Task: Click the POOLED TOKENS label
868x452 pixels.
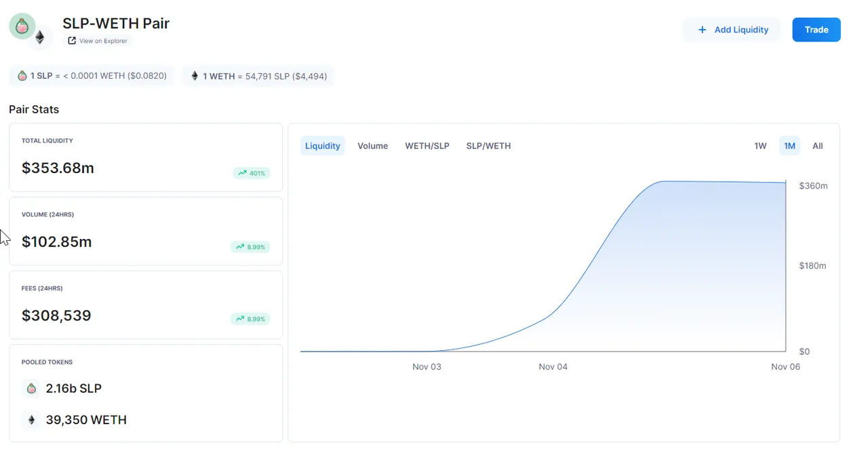Action: click(47, 362)
